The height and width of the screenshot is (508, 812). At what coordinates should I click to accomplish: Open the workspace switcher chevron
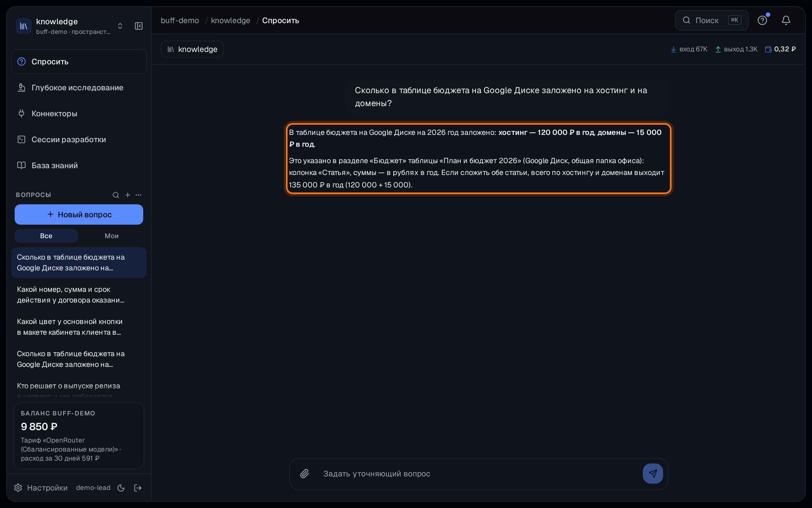click(120, 26)
